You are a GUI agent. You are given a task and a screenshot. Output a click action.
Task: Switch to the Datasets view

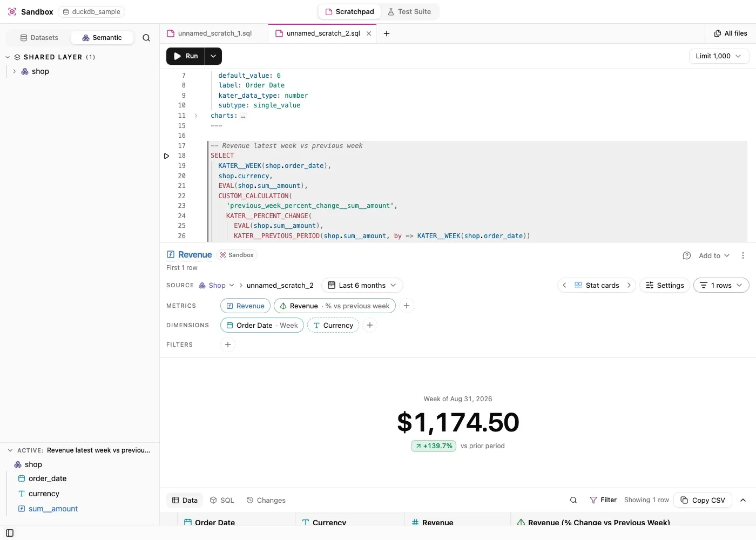coord(39,38)
